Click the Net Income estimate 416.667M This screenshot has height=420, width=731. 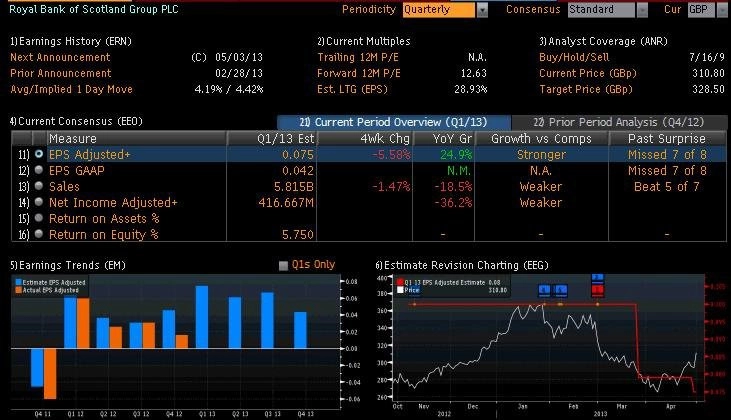[286, 202]
